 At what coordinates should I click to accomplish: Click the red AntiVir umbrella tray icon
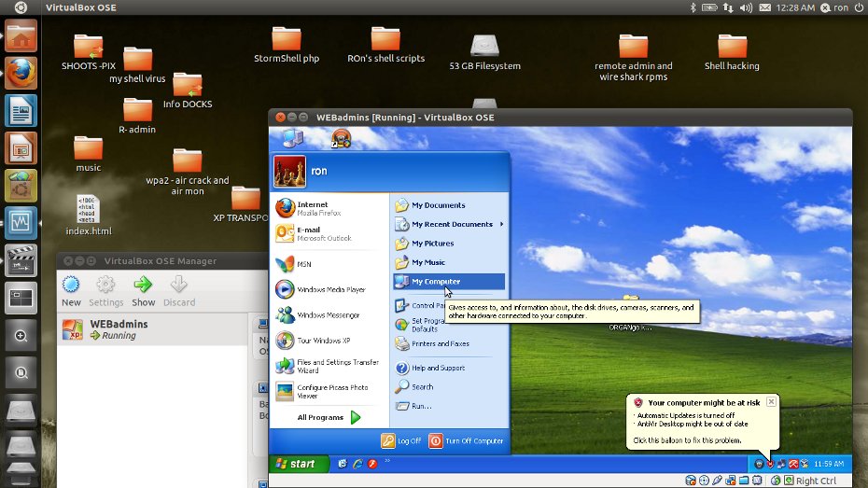[x=793, y=464]
